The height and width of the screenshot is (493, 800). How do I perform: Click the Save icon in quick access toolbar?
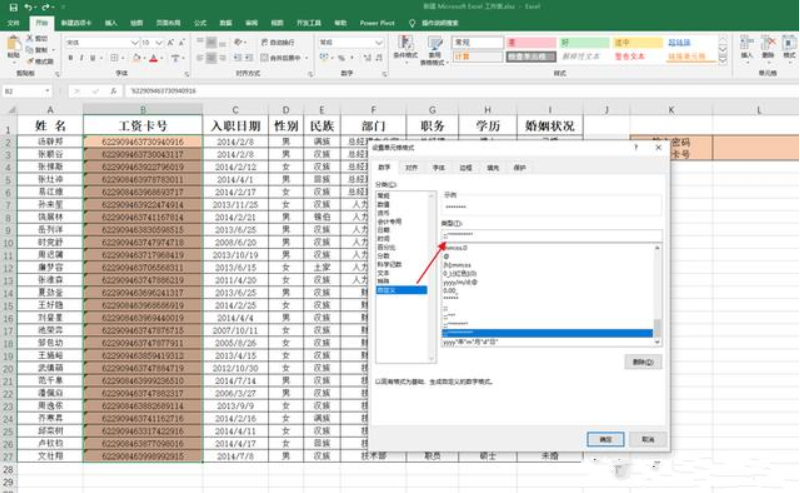pos(14,7)
